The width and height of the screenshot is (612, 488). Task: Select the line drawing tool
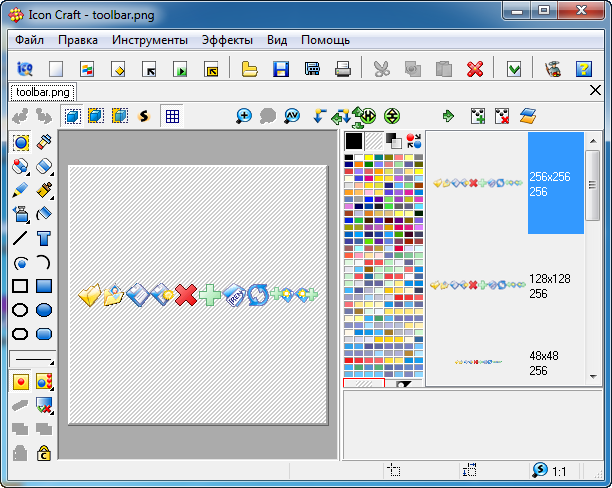click(20, 238)
